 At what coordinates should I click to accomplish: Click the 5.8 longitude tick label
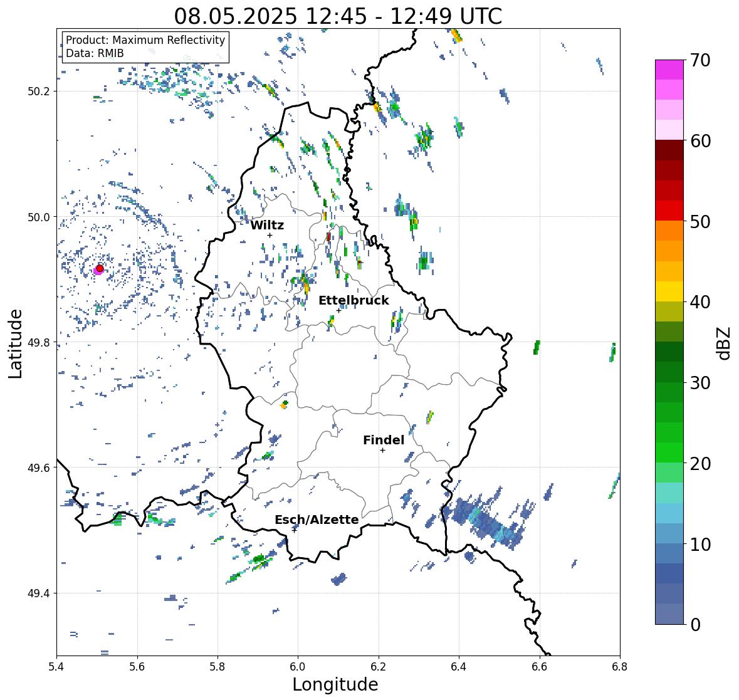pyautogui.click(x=218, y=666)
